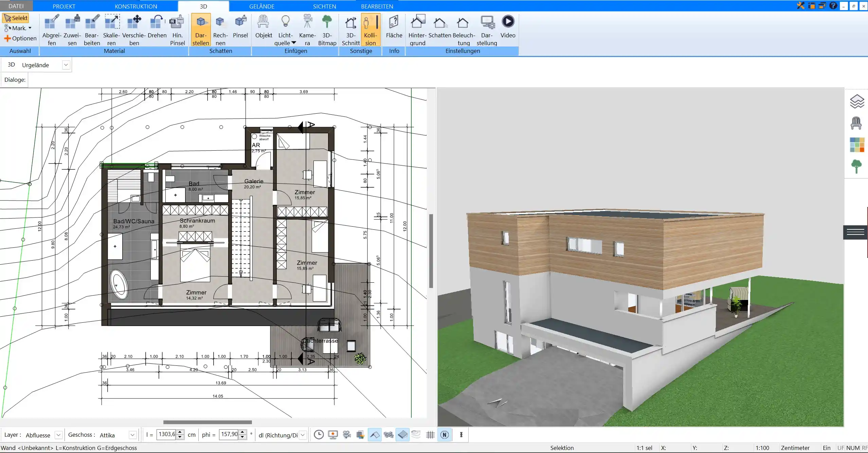The height and width of the screenshot is (453, 868).
Task: Open the materials color palette in sidebar
Action: [857, 145]
